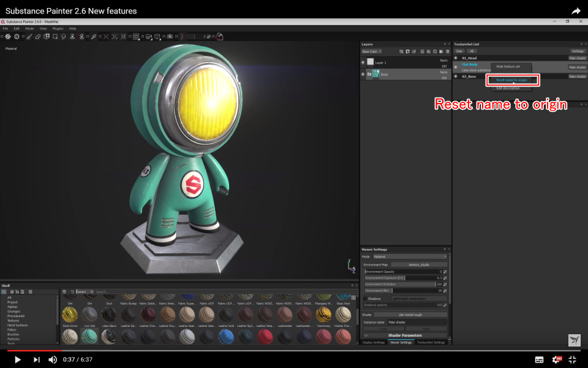588x368 pixels.
Task: Open YouTube video settings gear
Action: click(557, 359)
